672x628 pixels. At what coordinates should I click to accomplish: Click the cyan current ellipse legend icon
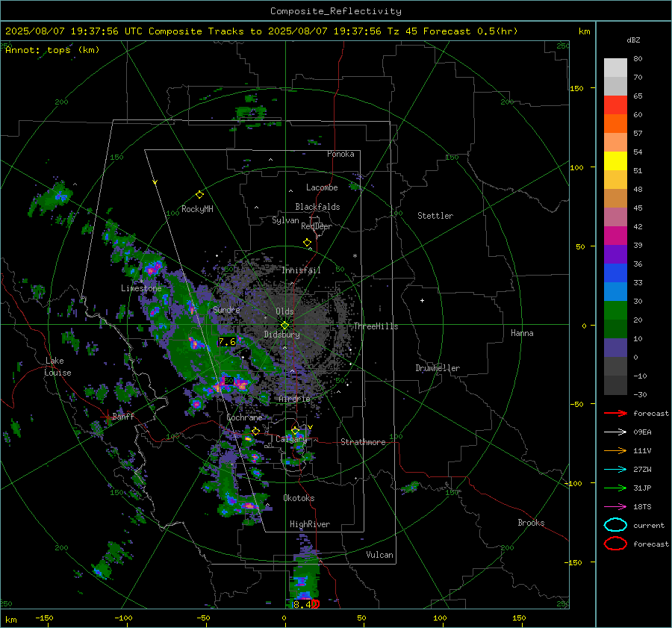point(615,525)
